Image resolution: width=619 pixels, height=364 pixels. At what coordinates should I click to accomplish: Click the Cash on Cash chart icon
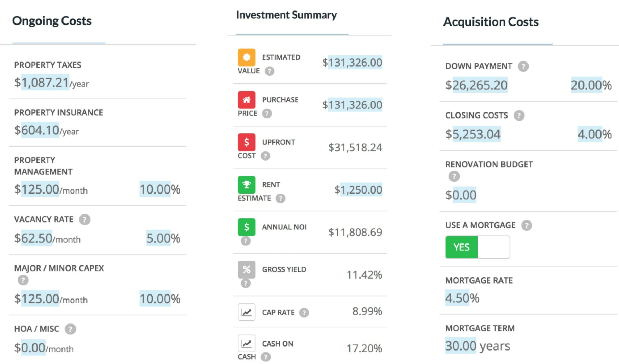pyautogui.click(x=246, y=344)
